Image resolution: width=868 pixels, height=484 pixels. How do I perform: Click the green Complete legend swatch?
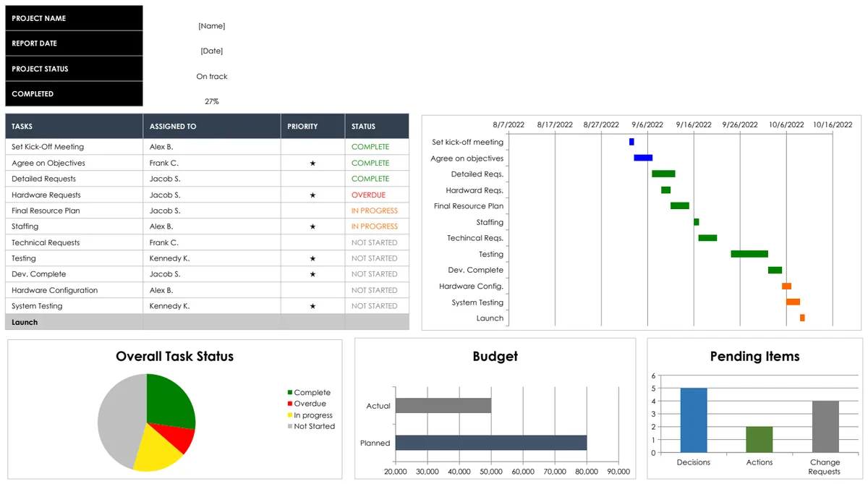290,393
